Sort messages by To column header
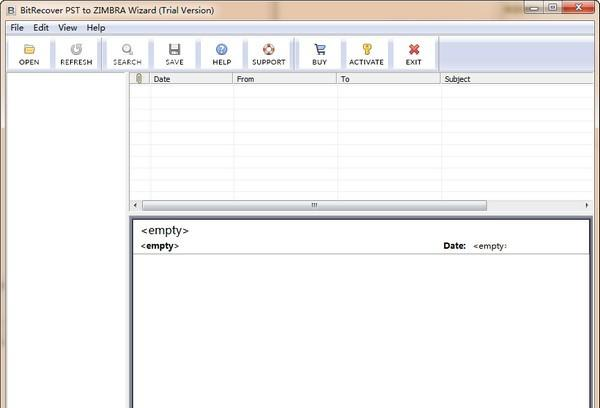The height and width of the screenshot is (408, 600). [x=389, y=78]
